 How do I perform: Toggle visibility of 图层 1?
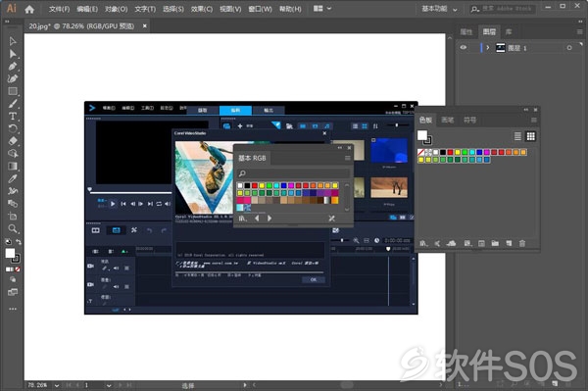(464, 48)
